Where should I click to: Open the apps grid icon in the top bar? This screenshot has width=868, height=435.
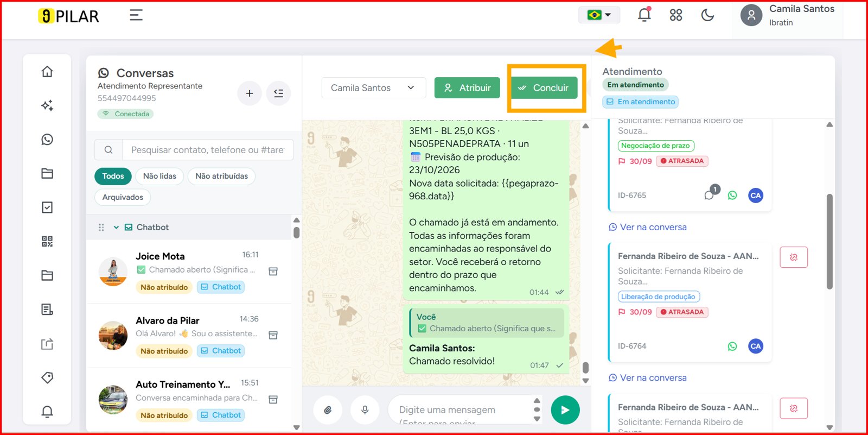[x=676, y=15]
